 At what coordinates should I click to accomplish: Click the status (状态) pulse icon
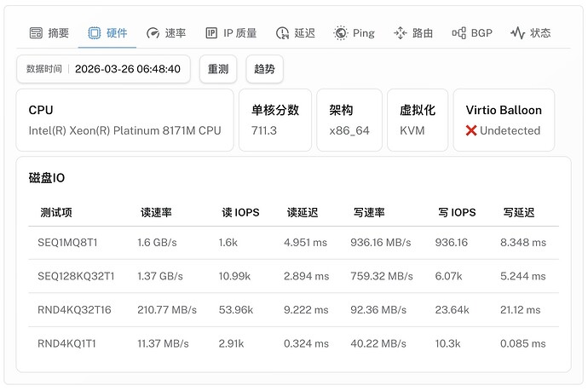(518, 33)
